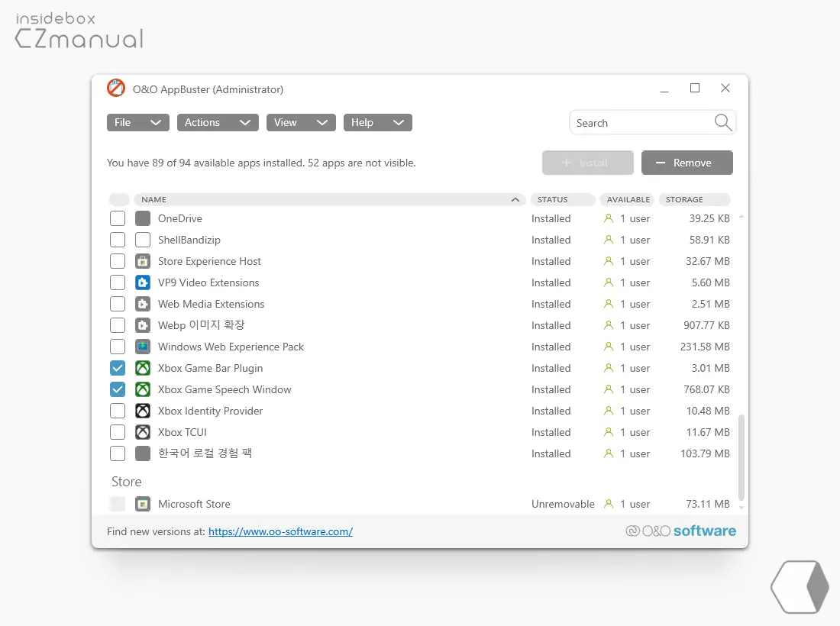Sort the list by the NAME column header
The image size is (840, 626).
tap(330, 199)
